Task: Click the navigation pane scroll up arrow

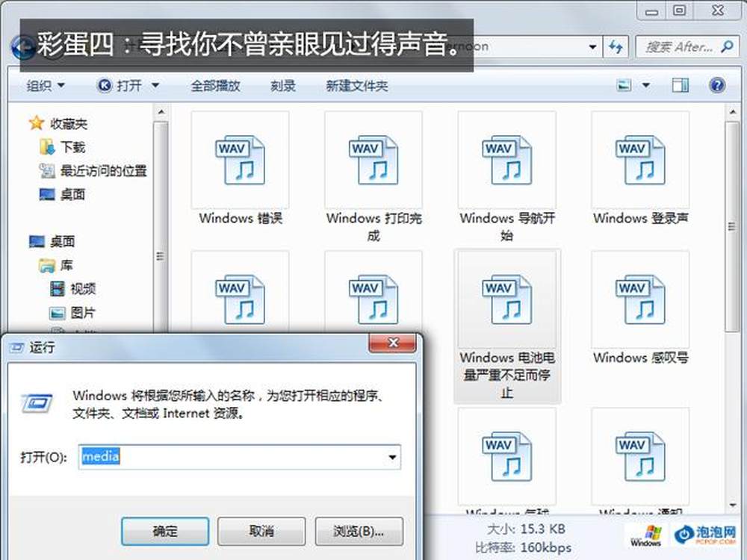Action: point(161,112)
